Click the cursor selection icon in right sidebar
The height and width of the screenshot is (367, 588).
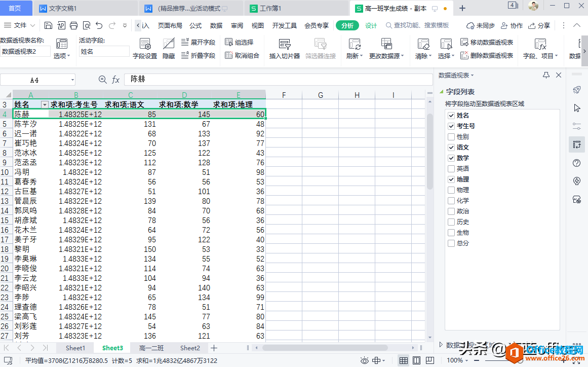[x=577, y=108]
